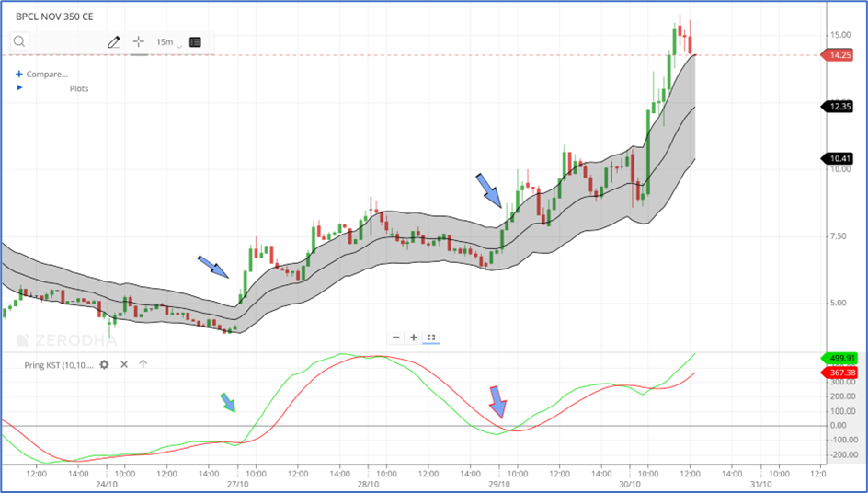Viewport: 868px width, 493px height.
Task: Click the 27/10 date axis marker
Action: coord(237,484)
